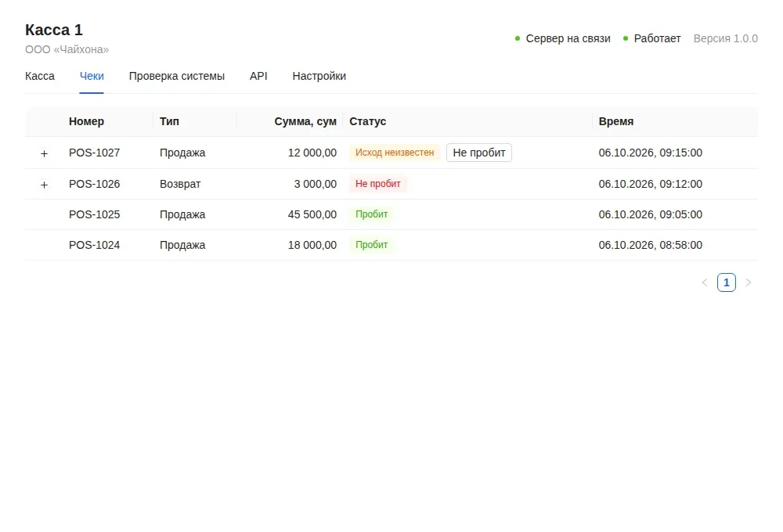
Task: Click the Сумма, сум column header
Action: [305, 121]
